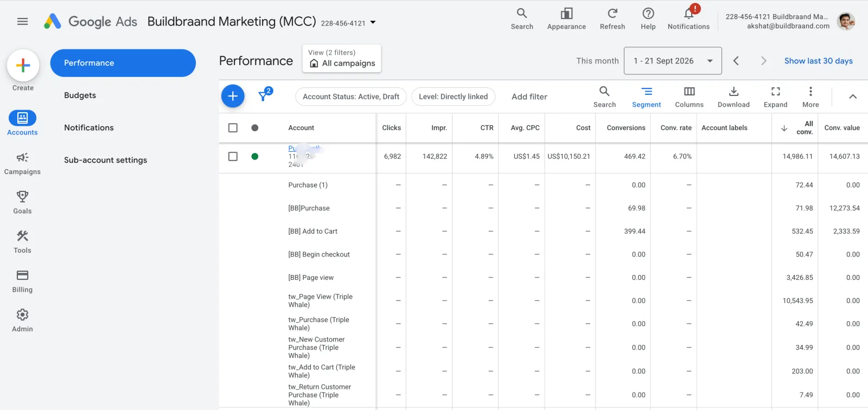The height and width of the screenshot is (410, 868).
Task: Open the main hamburger menu
Action: [x=22, y=22]
